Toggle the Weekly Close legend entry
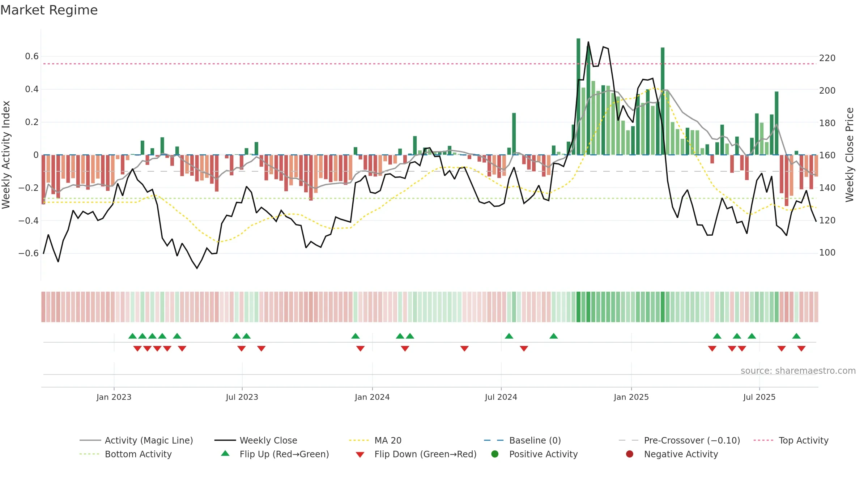Screen dimensions: 868x488 click(256, 440)
